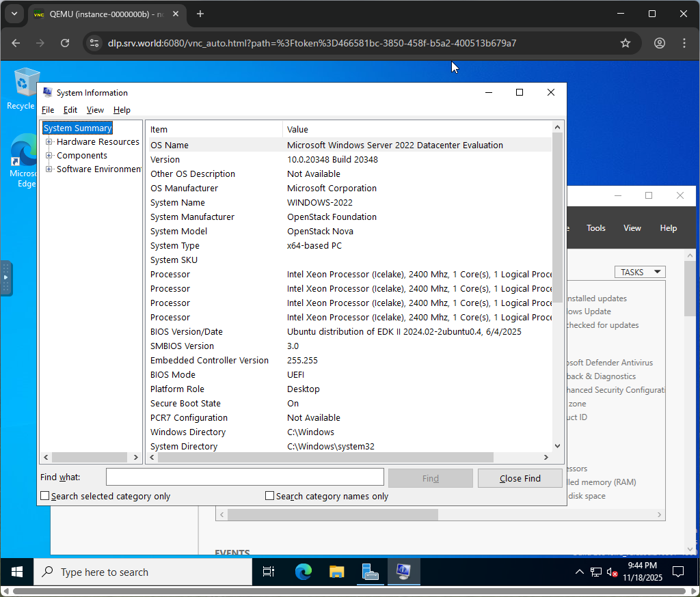This screenshot has height=597, width=700.
Task: Open the File menu in System Information
Action: point(48,109)
